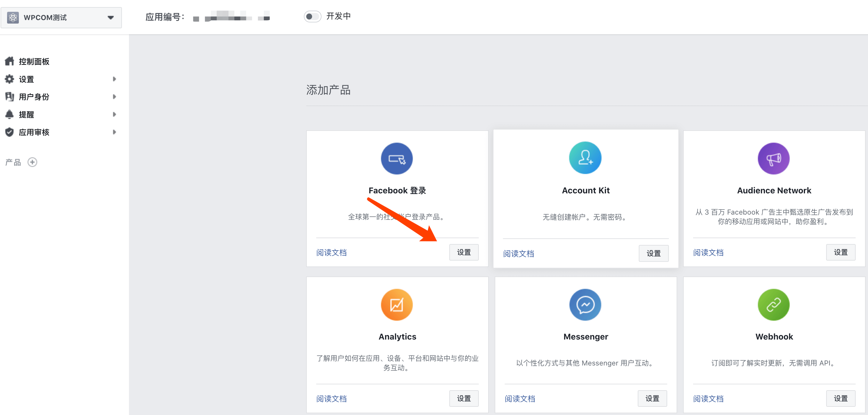
Task: Expand the 应用审核 sidebar arrow
Action: [x=115, y=132]
